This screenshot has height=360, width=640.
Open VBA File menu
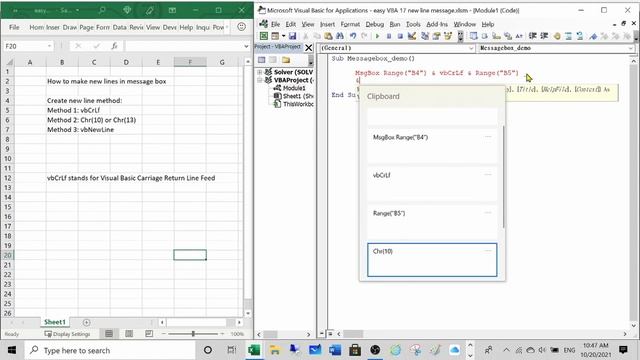[x=276, y=24]
